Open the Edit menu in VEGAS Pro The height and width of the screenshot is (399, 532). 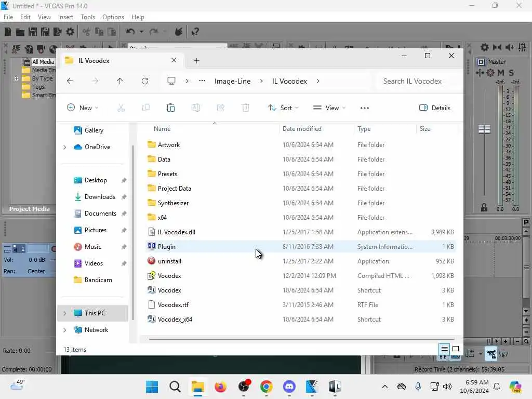pos(25,17)
